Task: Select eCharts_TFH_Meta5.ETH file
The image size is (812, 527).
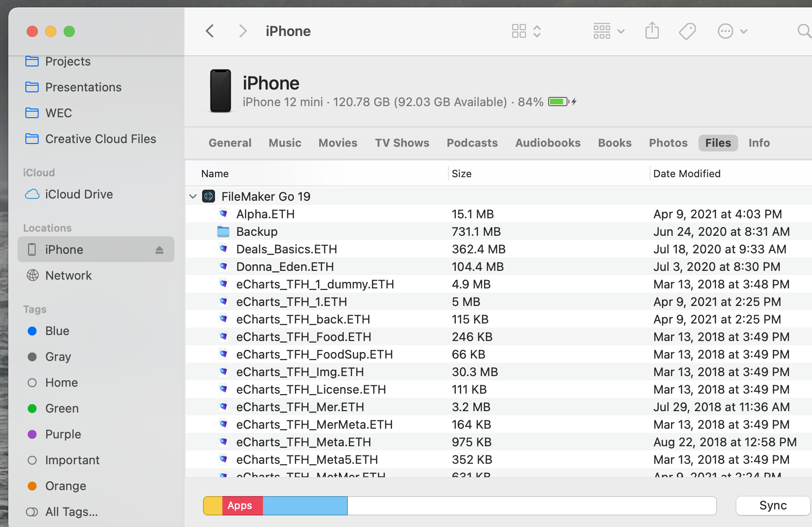Action: click(x=498, y=460)
